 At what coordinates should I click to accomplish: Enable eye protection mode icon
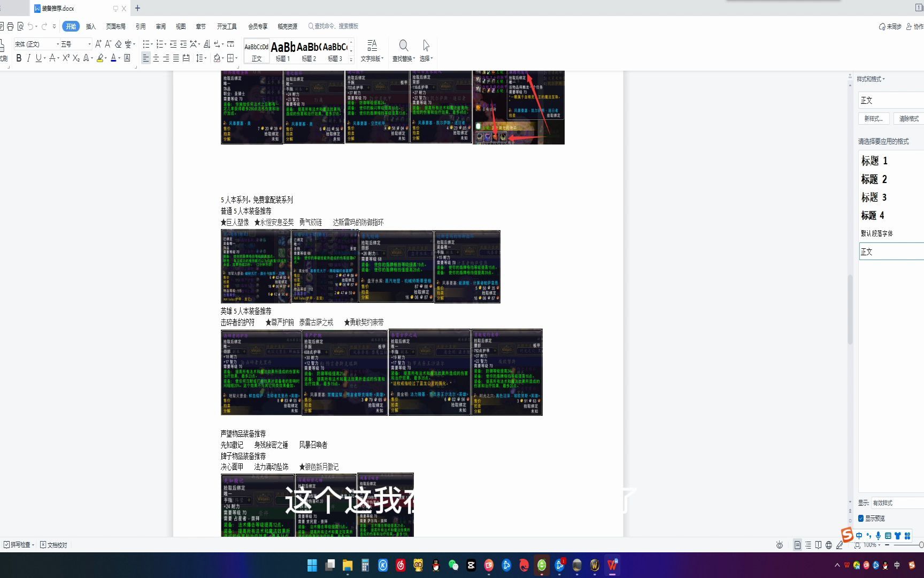click(x=780, y=545)
